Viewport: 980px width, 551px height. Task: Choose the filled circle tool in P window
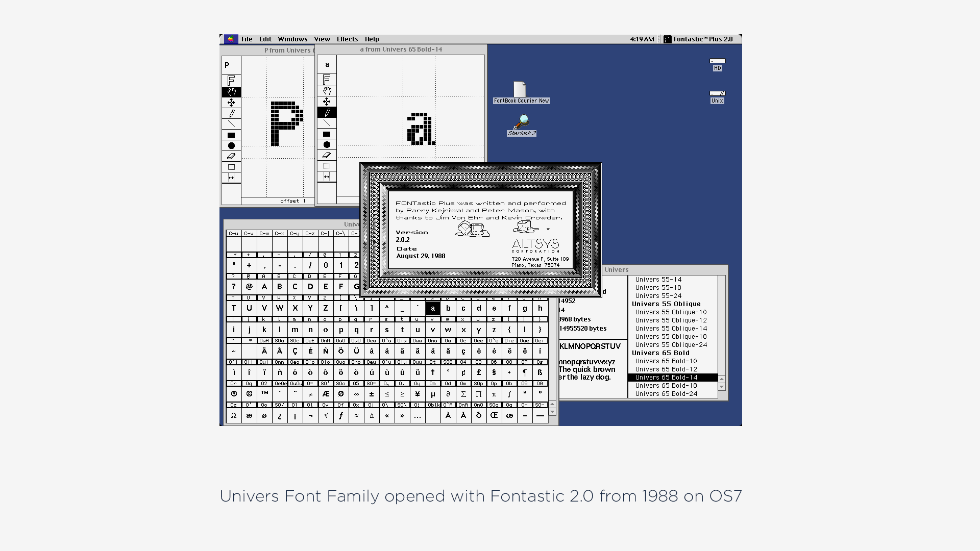[231, 145]
